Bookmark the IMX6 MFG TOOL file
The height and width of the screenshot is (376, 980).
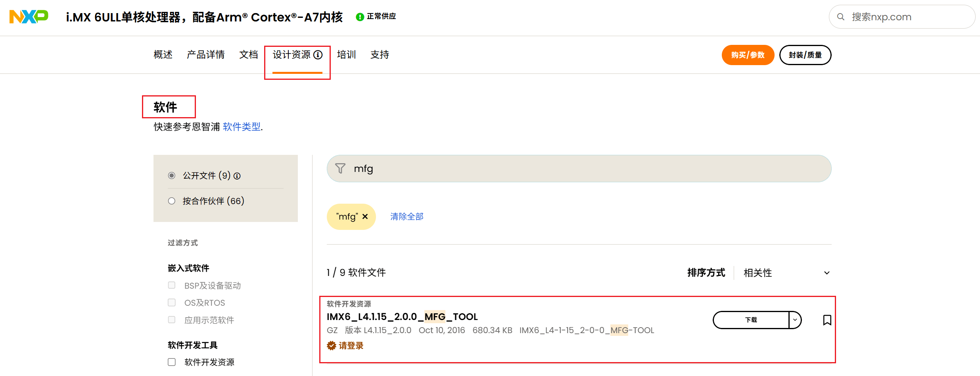pyautogui.click(x=827, y=320)
